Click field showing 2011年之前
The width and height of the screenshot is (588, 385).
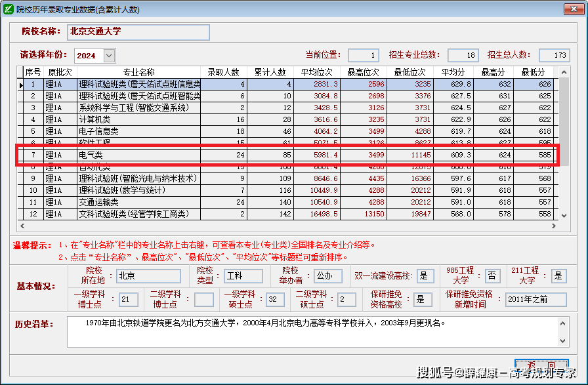pos(536,300)
